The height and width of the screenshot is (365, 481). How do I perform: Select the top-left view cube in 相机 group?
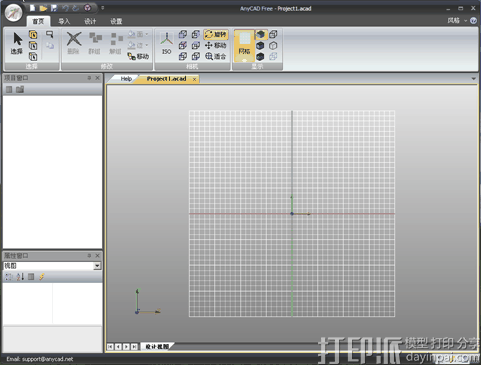coord(183,34)
